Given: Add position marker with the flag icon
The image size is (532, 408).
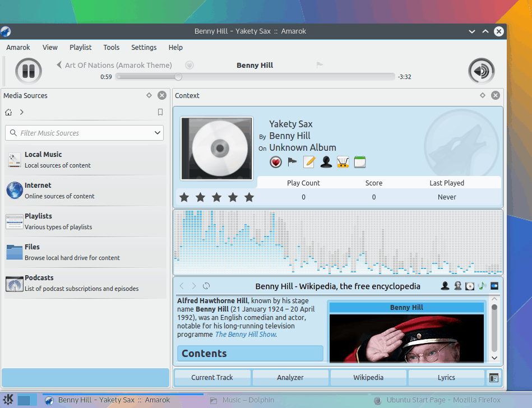Looking at the screenshot, I should [292, 162].
